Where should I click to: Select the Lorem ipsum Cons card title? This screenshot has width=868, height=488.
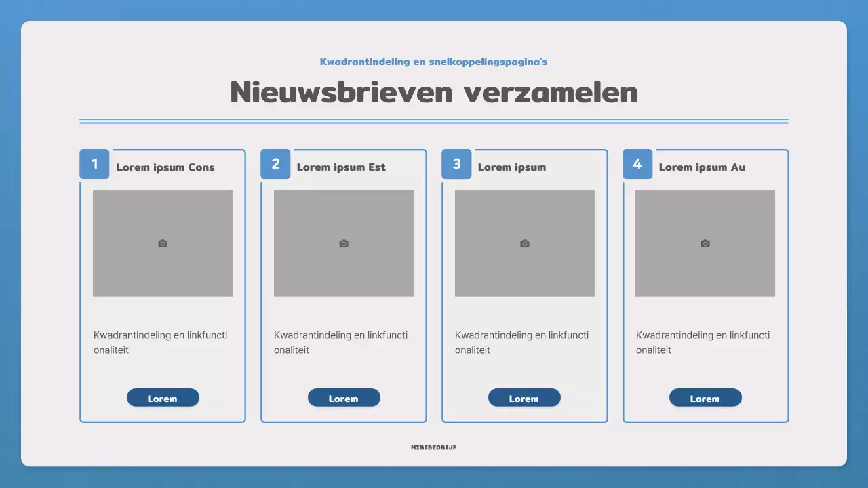coord(165,167)
